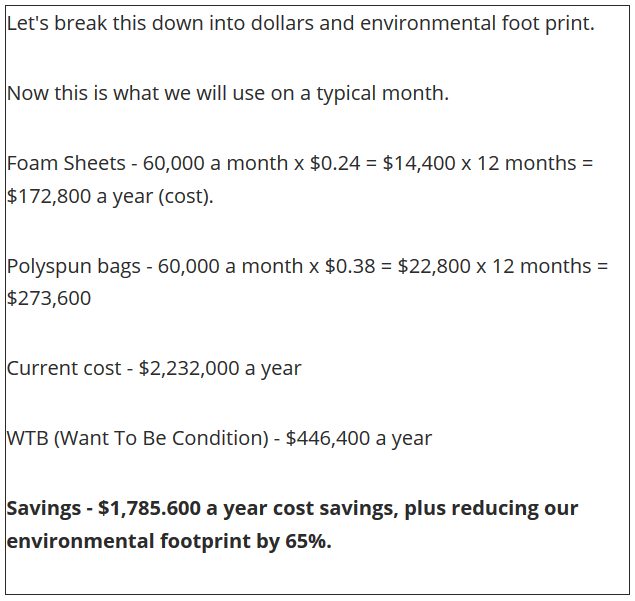
Task: Click the '(Want To Be Condition)' phrase
Action: coord(161,439)
